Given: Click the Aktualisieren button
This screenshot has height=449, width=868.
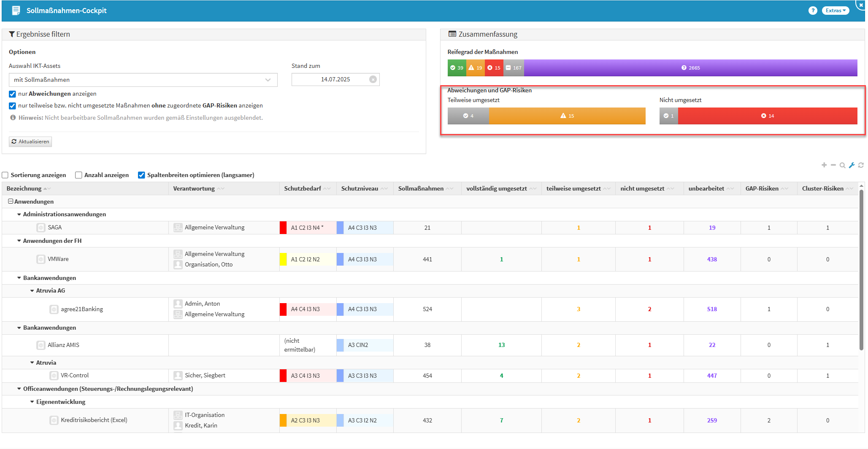Looking at the screenshot, I should [x=30, y=142].
